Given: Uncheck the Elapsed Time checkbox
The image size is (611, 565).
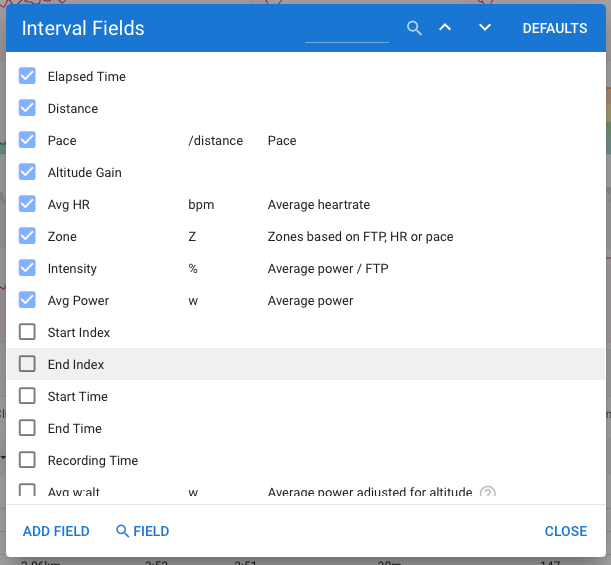Looking at the screenshot, I should point(27,76).
